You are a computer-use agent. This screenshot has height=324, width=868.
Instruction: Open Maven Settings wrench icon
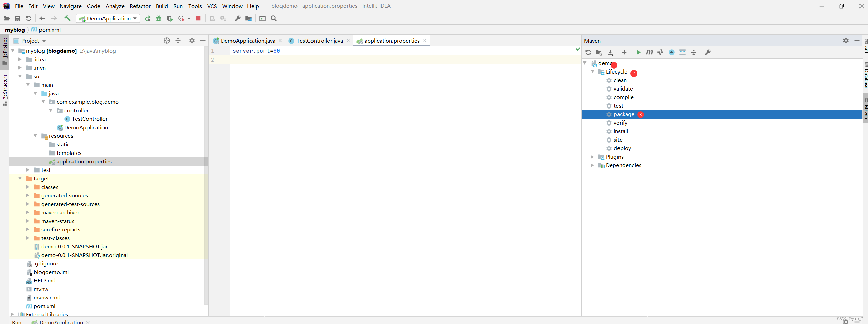click(x=708, y=52)
